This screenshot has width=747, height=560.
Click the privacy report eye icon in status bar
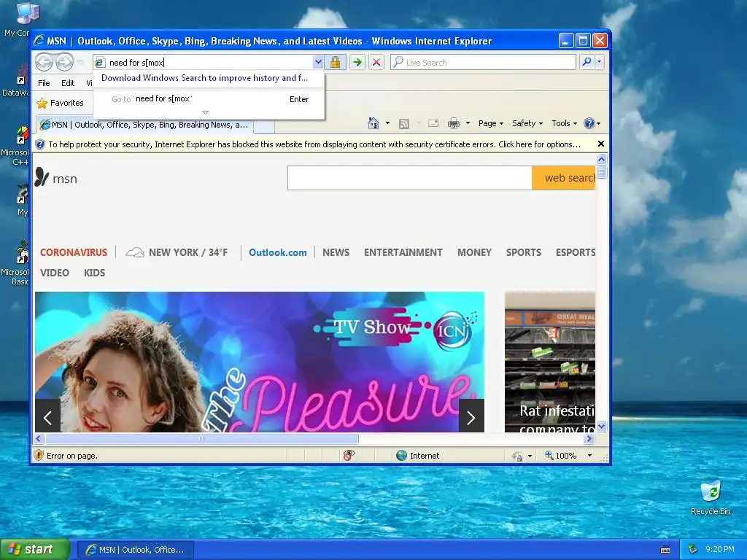point(349,455)
